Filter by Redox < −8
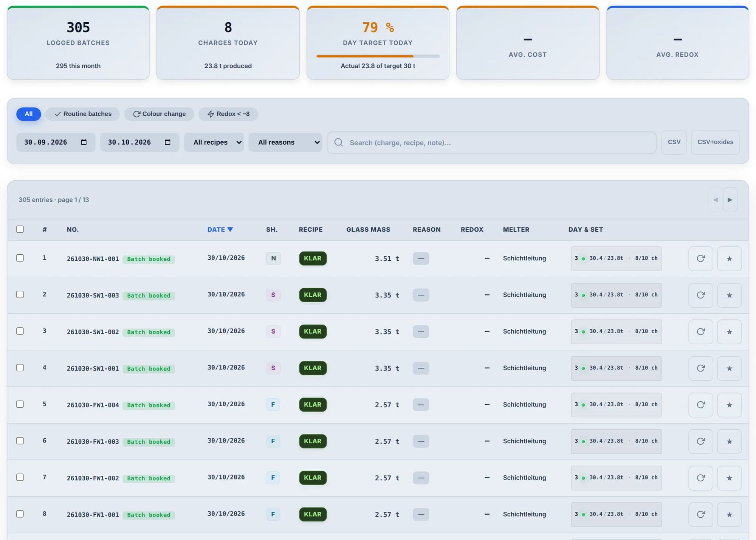The width and height of the screenshot is (756, 540). 228,114
